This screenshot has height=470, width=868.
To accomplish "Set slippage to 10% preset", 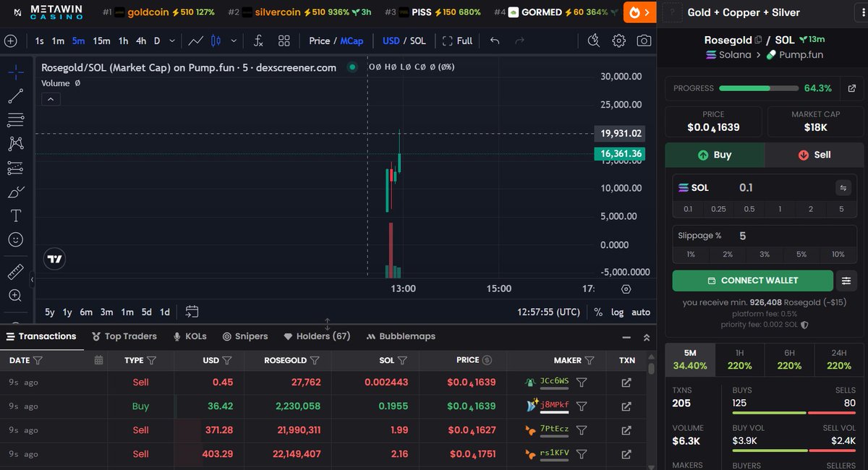I will (x=838, y=255).
